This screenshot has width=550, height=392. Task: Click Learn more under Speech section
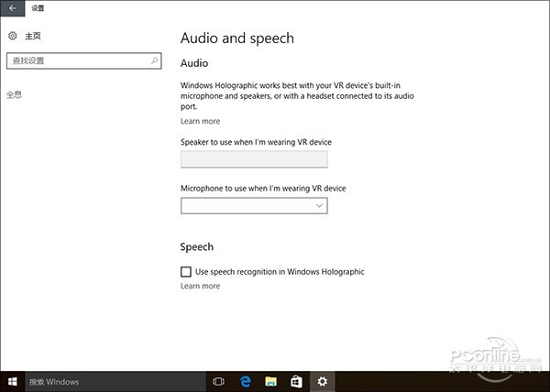click(x=200, y=286)
